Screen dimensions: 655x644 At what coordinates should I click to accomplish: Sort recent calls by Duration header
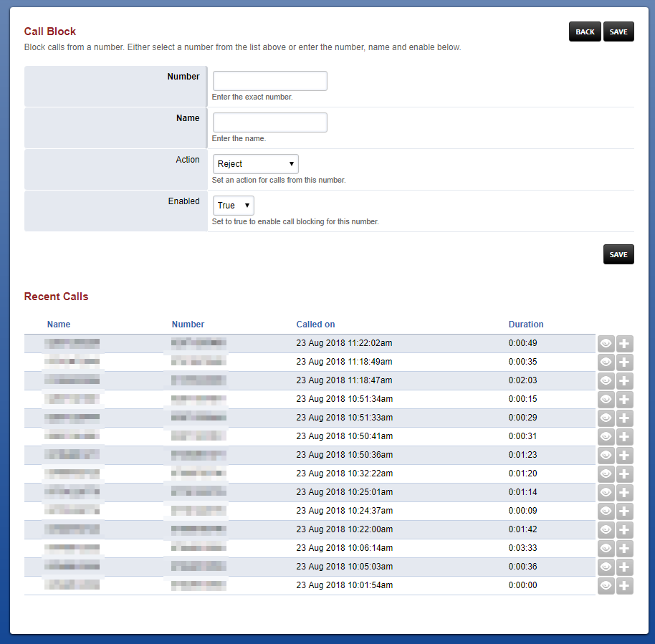[526, 325]
